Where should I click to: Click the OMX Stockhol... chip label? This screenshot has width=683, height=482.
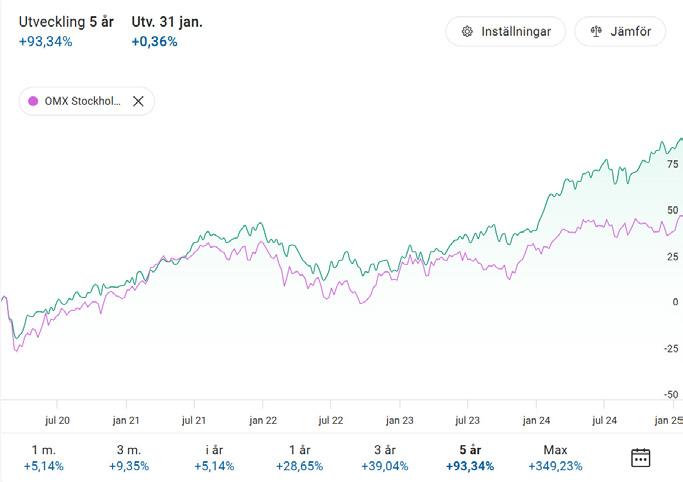83,101
